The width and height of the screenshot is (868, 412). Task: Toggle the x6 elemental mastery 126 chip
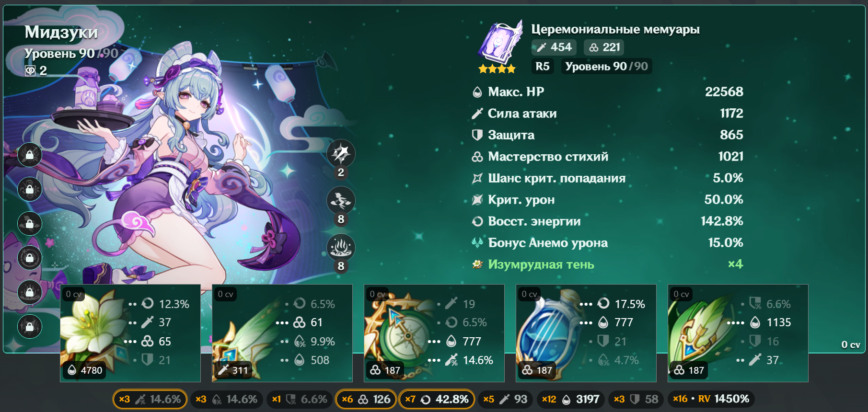366,399
